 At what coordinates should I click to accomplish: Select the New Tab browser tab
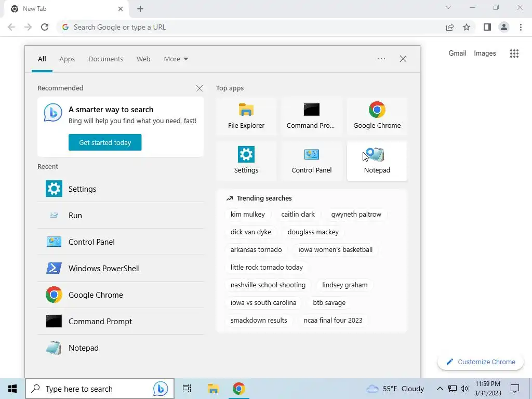(66, 9)
